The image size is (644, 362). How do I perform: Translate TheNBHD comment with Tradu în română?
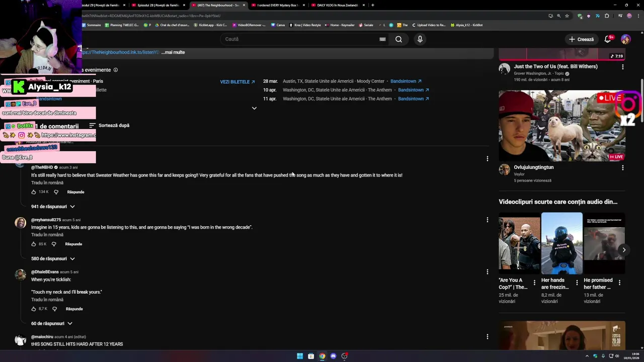47,183
